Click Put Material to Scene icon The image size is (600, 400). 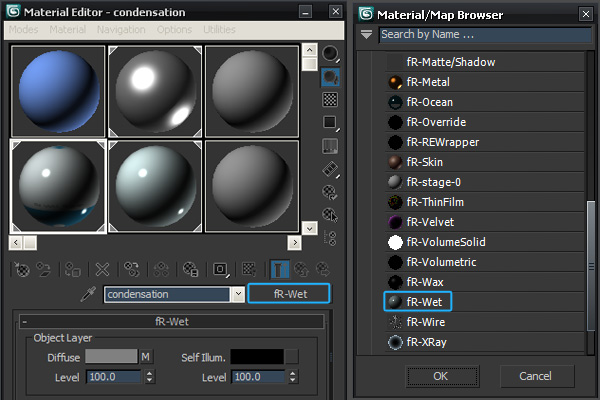tap(43, 269)
